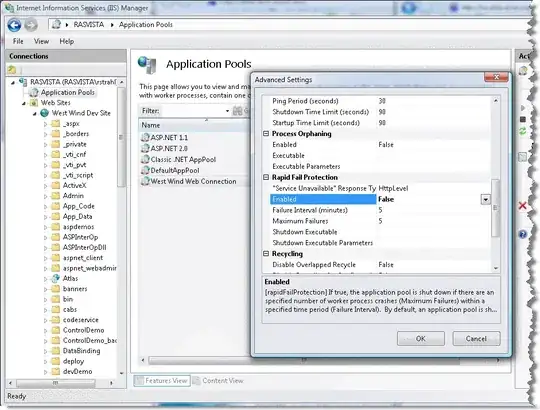Click the West Wind Web Connection pool icon
This screenshot has width=540, height=410.
pyautogui.click(x=145, y=181)
